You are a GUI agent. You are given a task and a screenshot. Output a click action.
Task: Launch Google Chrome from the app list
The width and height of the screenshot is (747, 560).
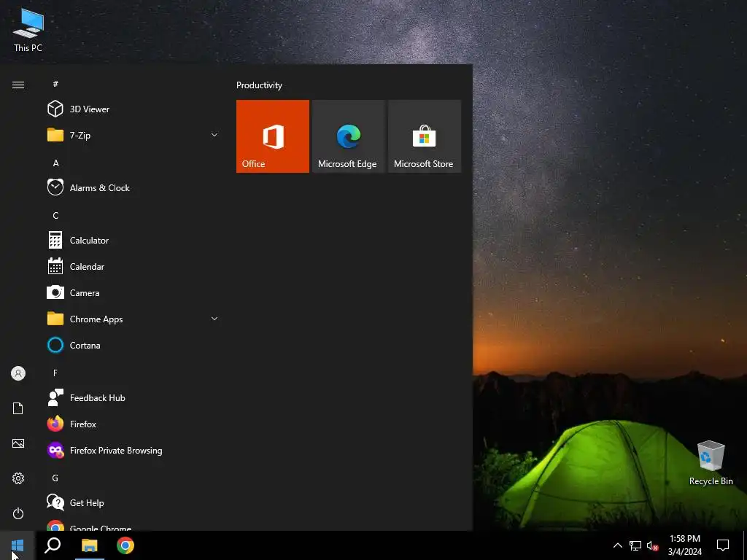(133, 526)
